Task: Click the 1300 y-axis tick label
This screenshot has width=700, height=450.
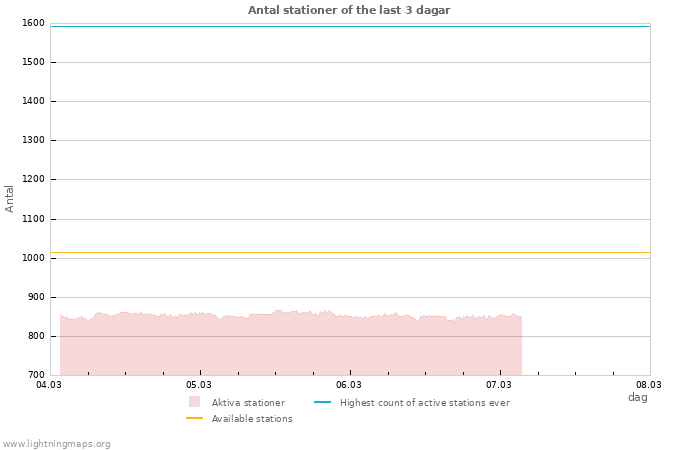Action: [33, 140]
